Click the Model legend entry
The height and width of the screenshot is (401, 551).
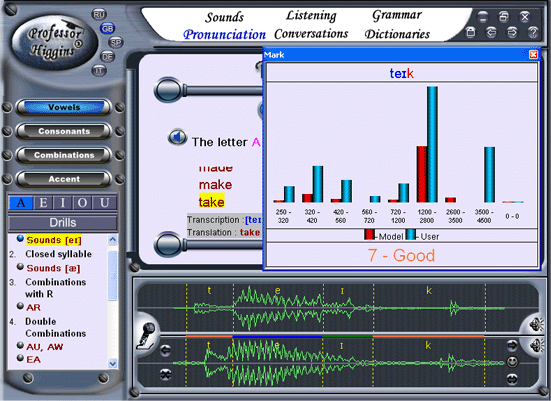click(384, 235)
